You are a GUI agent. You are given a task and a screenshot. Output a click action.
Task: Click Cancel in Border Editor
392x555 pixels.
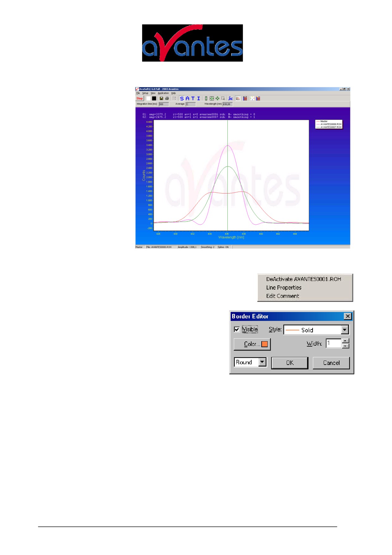click(x=331, y=363)
